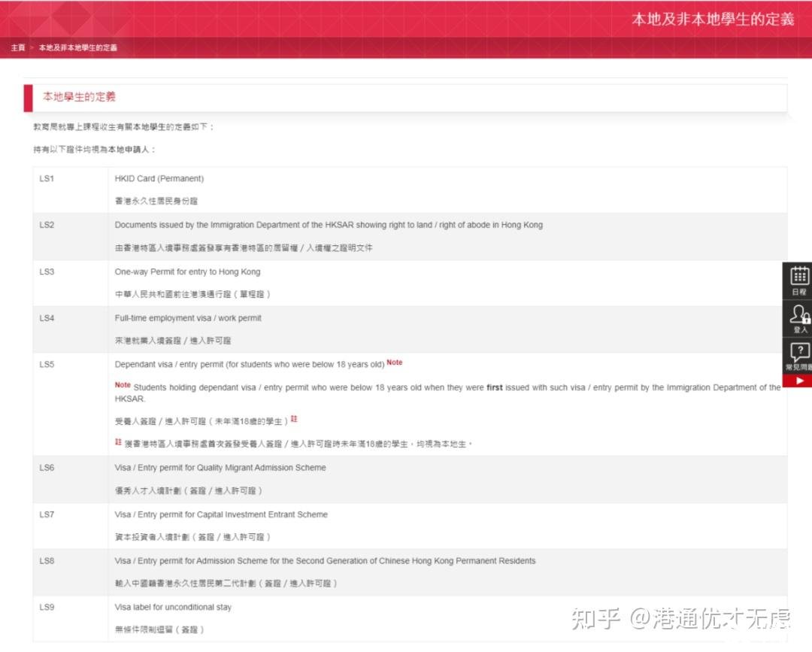Select the page title 本地及非本地學生的定義 in the banner
Image resolution: width=812 pixels, height=652 pixels.
713,19
